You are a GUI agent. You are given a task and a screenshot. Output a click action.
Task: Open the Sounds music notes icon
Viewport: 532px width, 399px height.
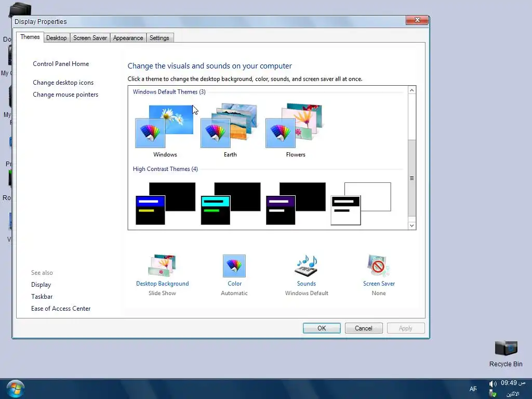point(307,265)
